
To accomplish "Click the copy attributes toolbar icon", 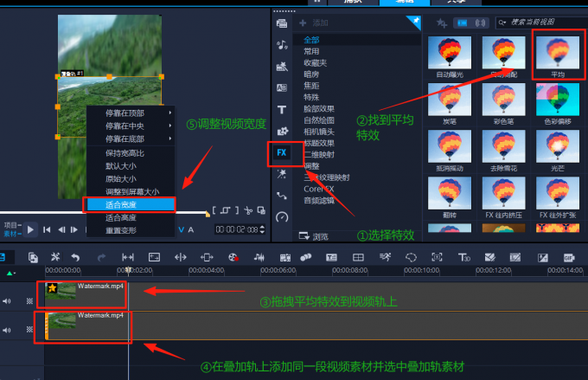I will [33, 257].
